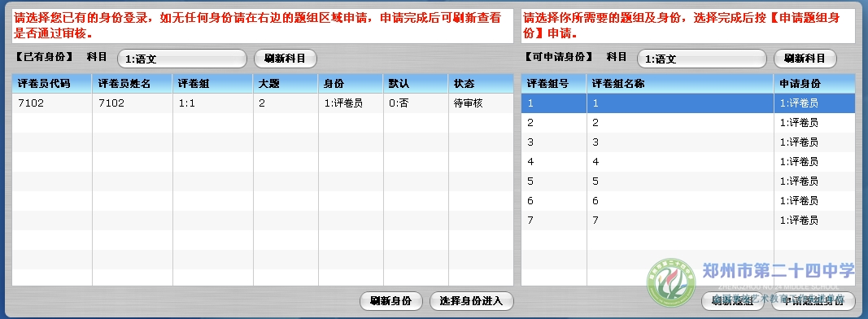Click the 身份 column header in left table

(x=351, y=84)
